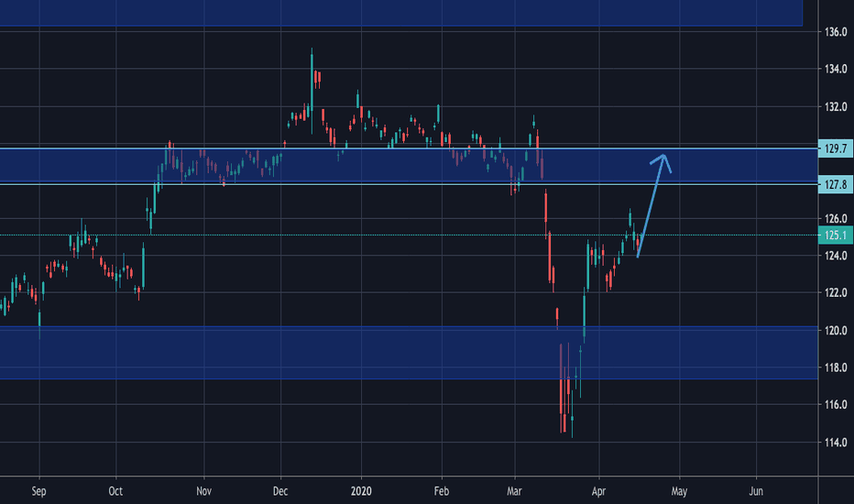The width and height of the screenshot is (854, 504).
Task: Click the 127.8 price label
Action: tap(836, 185)
